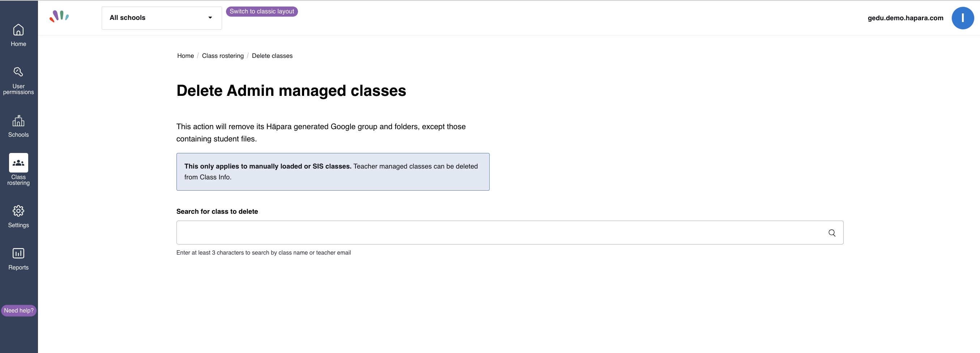Click the search magnifier icon
980x353 pixels.
tap(832, 233)
